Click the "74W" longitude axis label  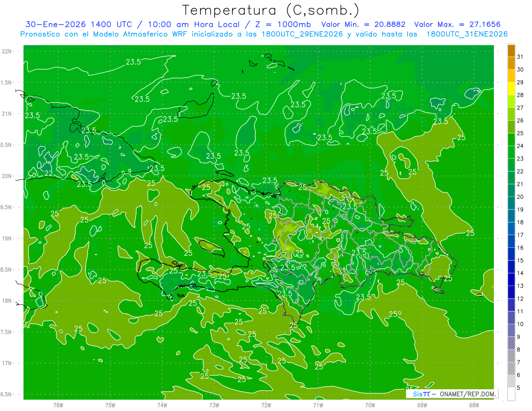162,405
